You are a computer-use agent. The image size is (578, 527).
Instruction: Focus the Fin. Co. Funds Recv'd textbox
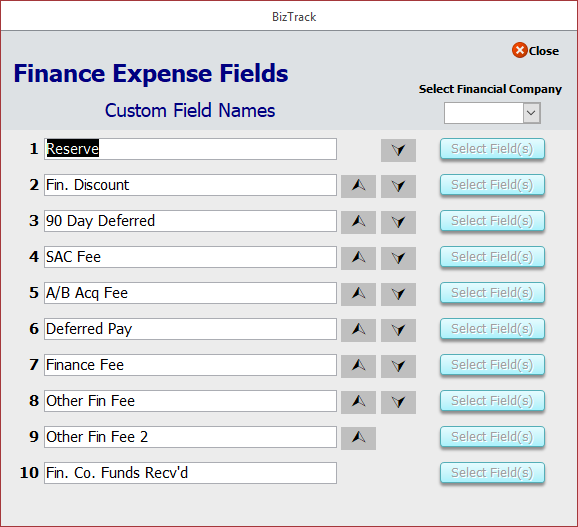point(190,473)
